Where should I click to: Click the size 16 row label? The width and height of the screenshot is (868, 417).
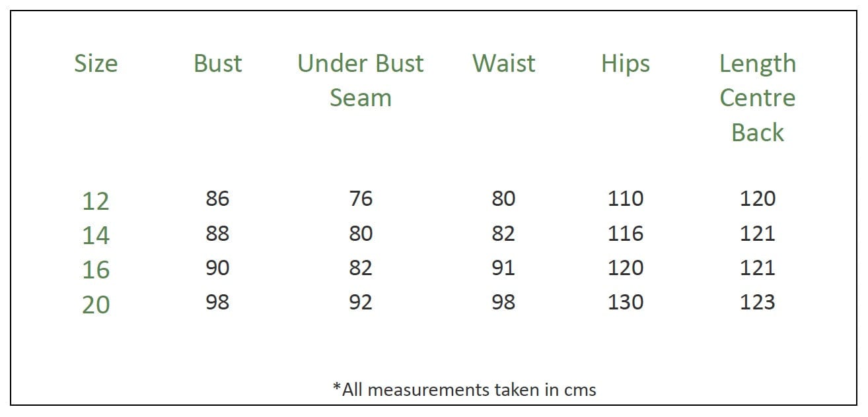pos(96,269)
